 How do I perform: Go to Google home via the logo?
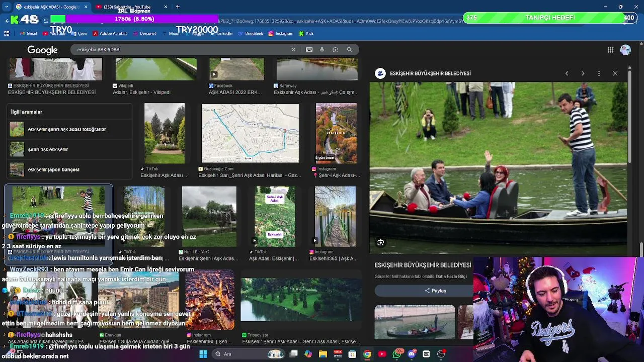pos(42,50)
